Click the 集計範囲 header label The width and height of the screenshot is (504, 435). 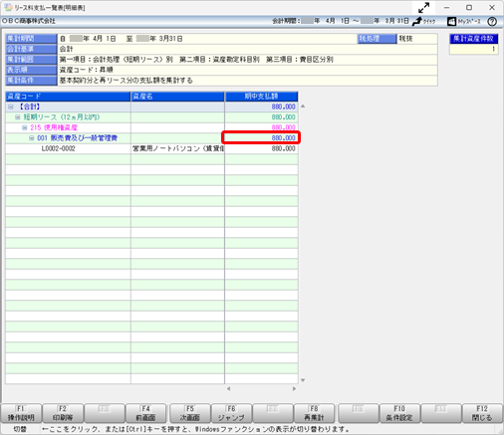tap(31, 60)
